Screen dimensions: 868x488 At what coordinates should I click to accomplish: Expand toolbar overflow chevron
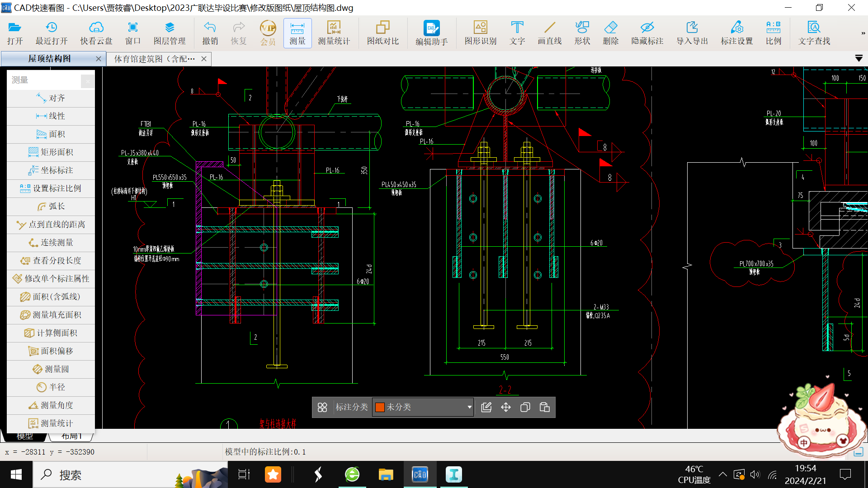(x=863, y=33)
